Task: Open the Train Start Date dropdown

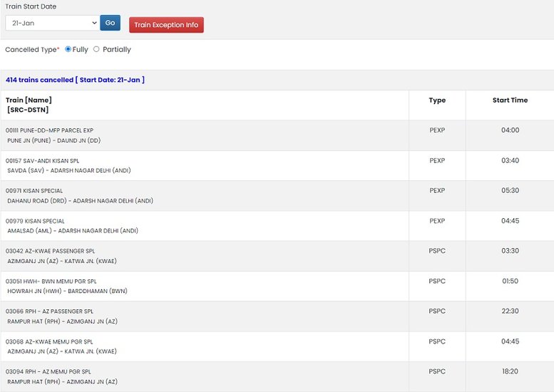Action: click(x=52, y=23)
